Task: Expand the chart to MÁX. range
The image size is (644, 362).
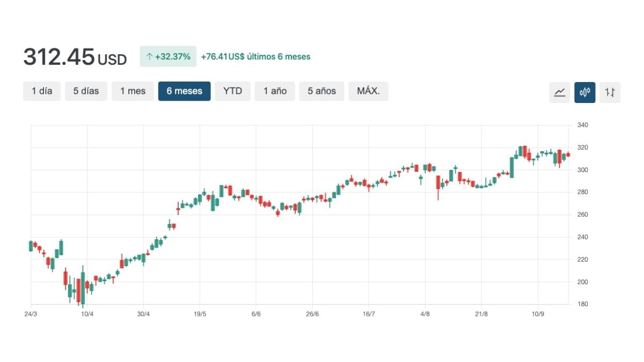Action: point(368,91)
